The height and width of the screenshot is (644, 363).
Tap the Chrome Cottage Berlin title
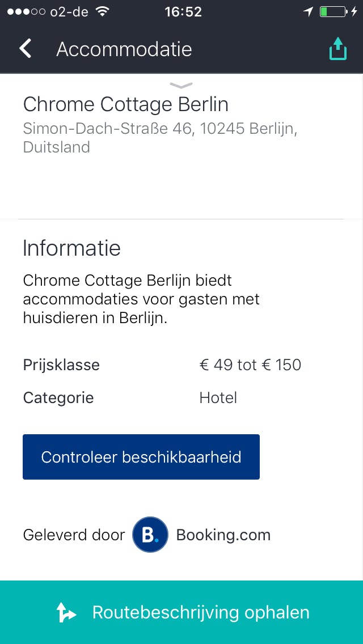pyautogui.click(x=125, y=104)
